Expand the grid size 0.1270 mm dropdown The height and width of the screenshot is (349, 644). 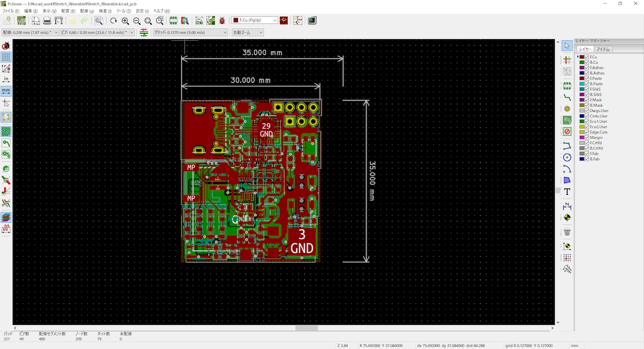point(190,33)
